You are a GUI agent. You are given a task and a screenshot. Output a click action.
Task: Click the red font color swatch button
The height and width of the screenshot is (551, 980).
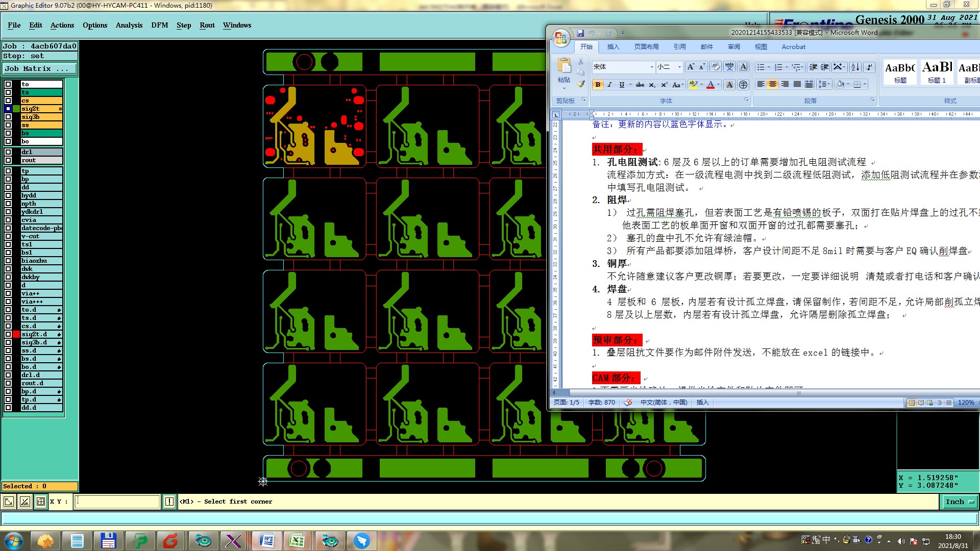pos(710,85)
